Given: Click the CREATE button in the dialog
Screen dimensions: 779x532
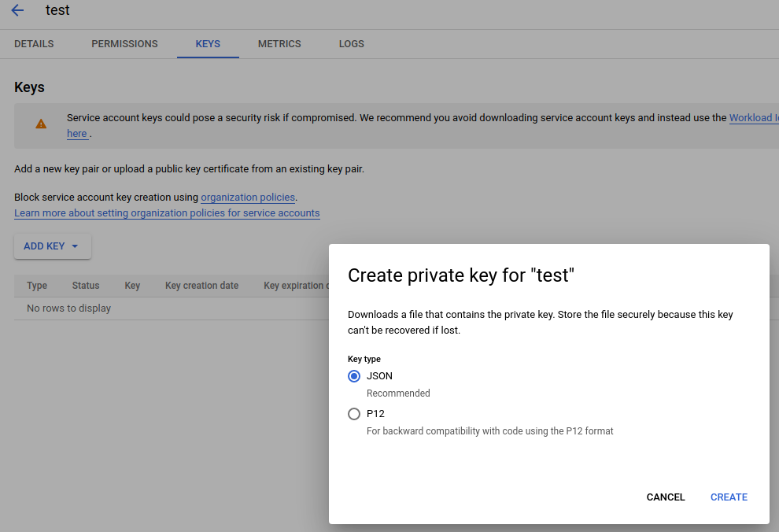Looking at the screenshot, I should click(x=728, y=497).
